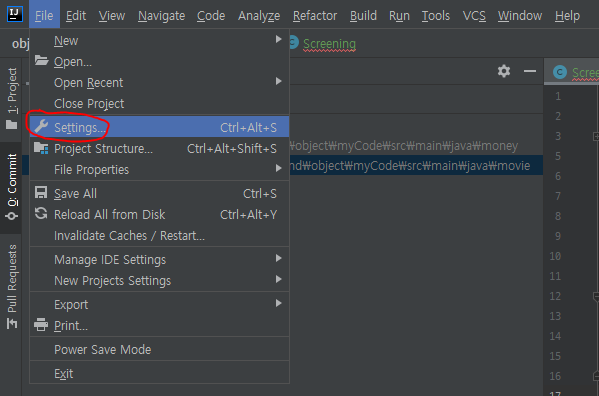Click the class icon on the Screening editor tab
The image size is (599, 396).
coord(560,72)
